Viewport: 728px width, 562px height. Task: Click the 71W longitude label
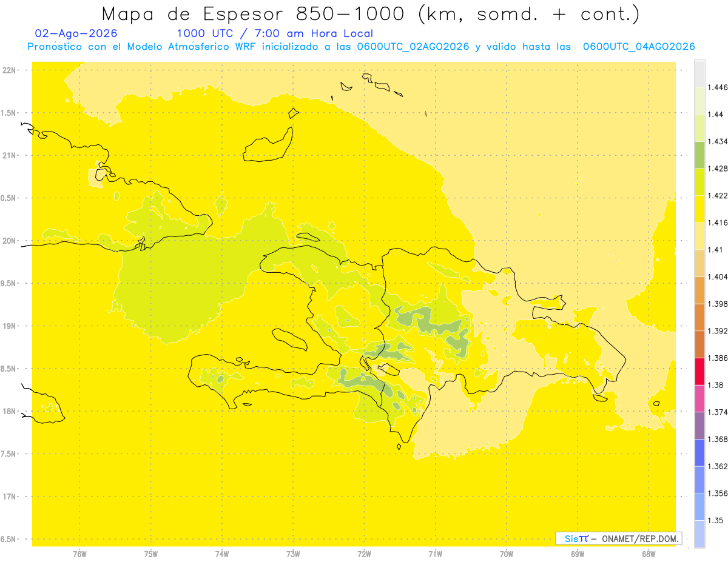point(435,554)
